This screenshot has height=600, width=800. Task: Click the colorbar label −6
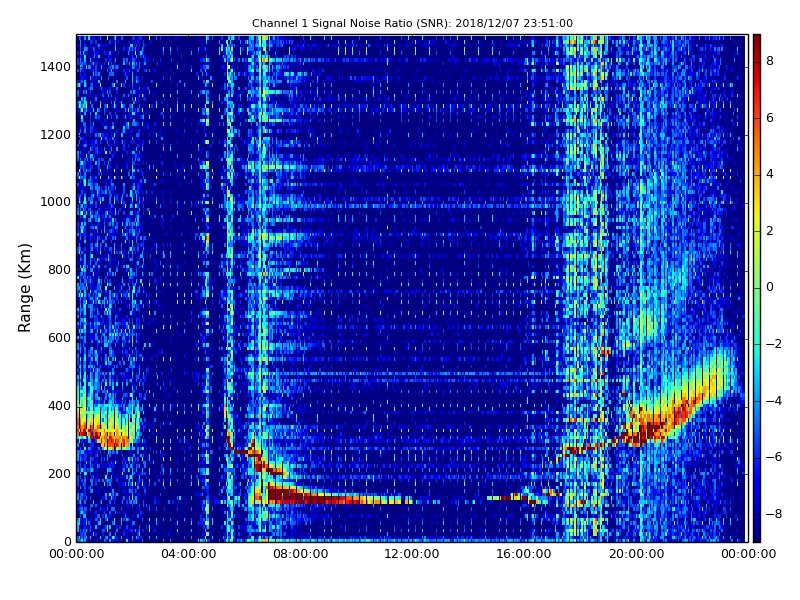[x=774, y=457]
